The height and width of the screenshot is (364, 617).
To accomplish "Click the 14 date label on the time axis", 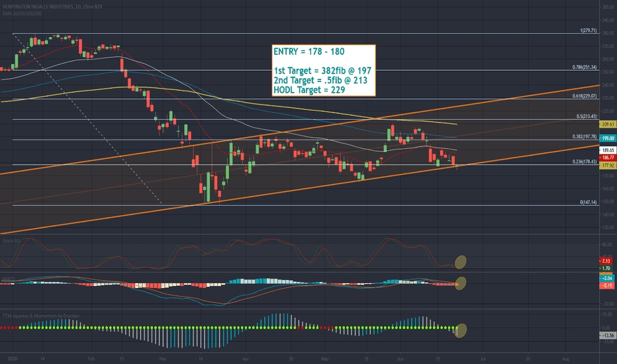I will [42, 359].
